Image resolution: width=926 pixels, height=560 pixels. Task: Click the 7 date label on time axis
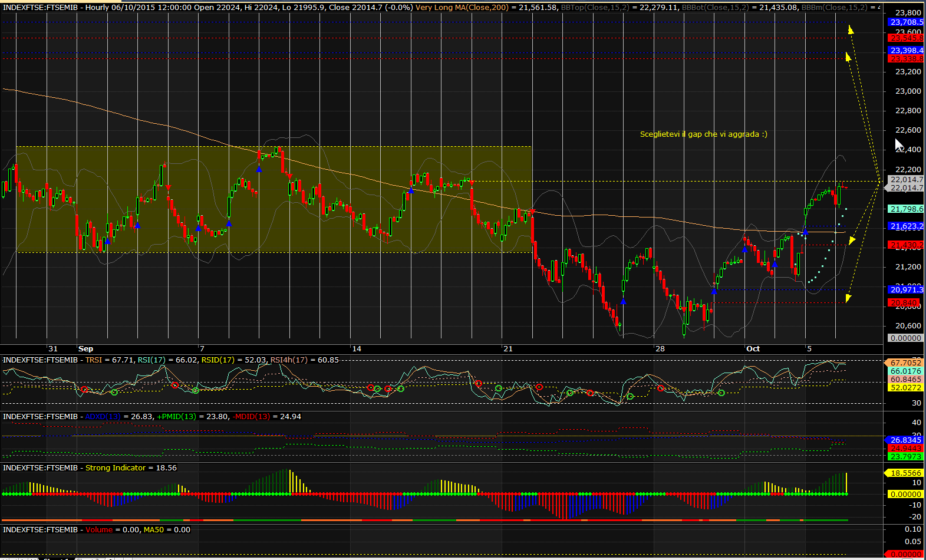(x=202, y=348)
